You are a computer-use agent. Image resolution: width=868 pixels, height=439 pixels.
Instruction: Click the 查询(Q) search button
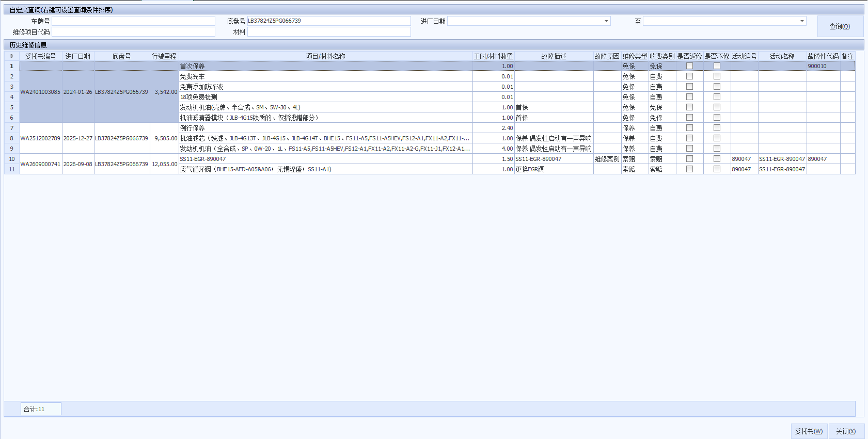[840, 26]
